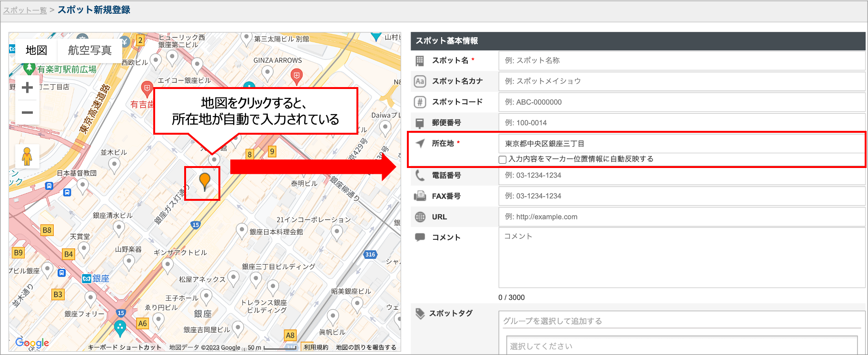Click the URL input field

point(681,217)
